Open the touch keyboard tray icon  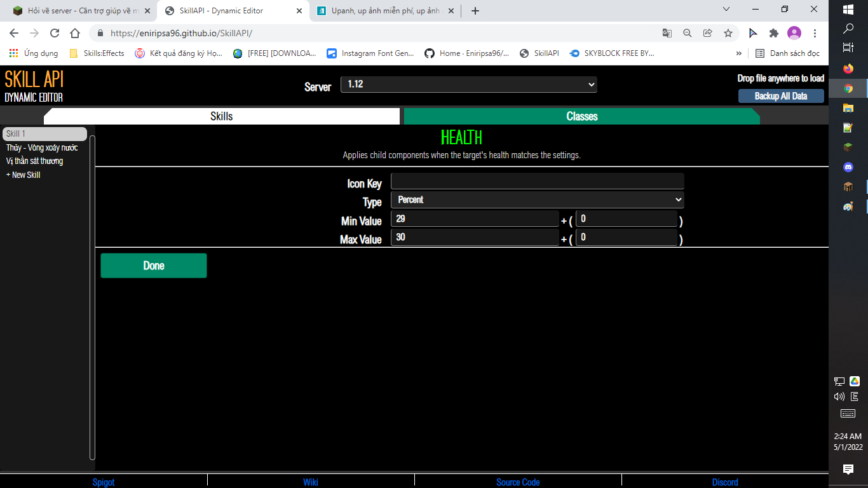click(x=848, y=414)
